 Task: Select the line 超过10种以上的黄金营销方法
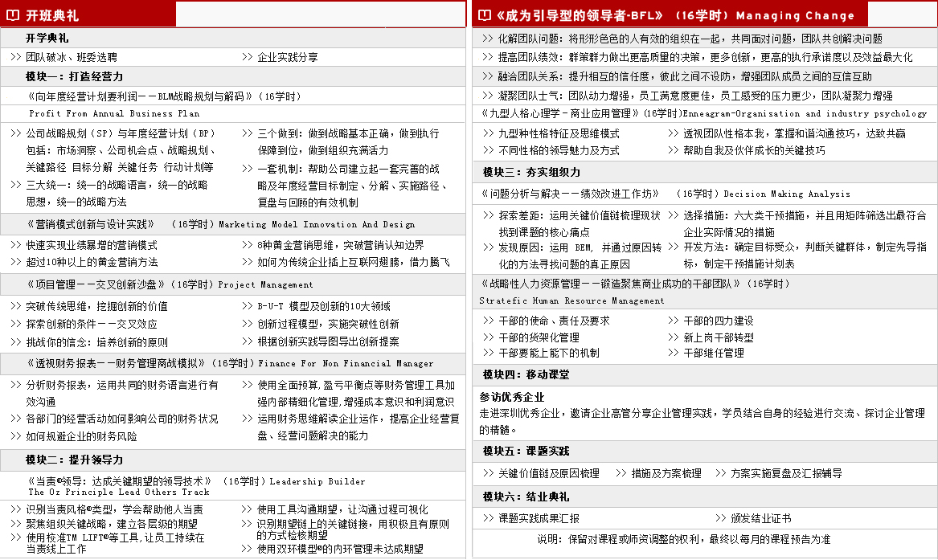click(92, 262)
